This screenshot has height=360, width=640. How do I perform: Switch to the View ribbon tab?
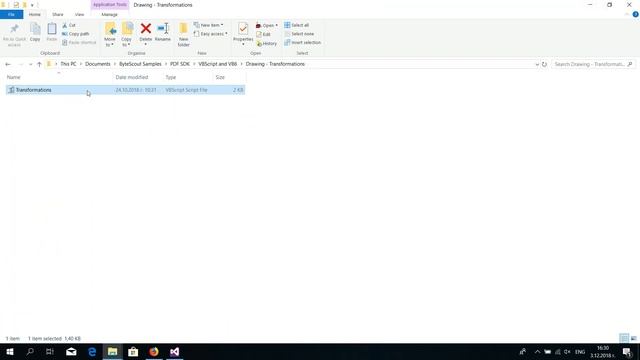click(x=79, y=15)
